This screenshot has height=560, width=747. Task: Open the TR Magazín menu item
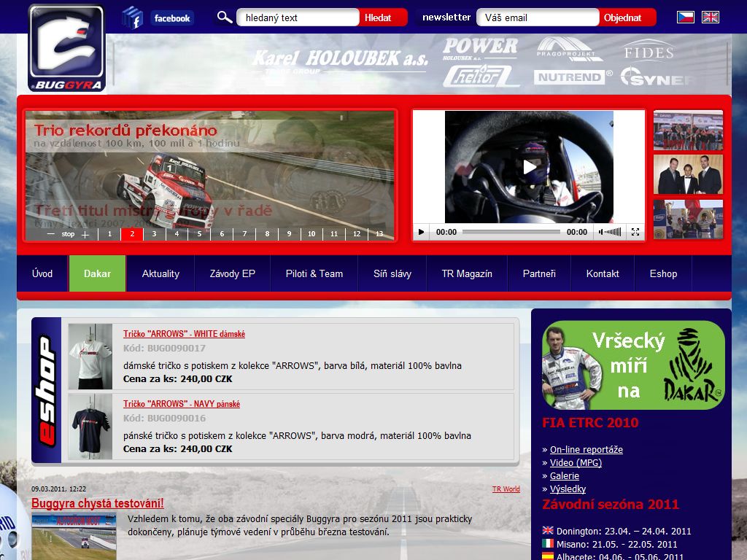[467, 273]
